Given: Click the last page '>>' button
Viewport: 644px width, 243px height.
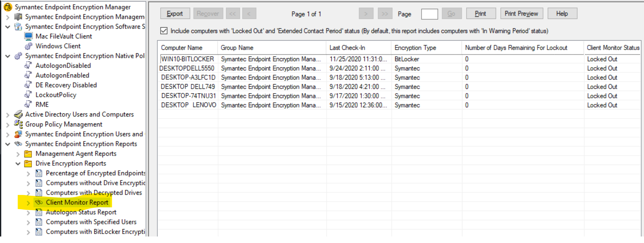Looking at the screenshot, I should click(385, 13).
